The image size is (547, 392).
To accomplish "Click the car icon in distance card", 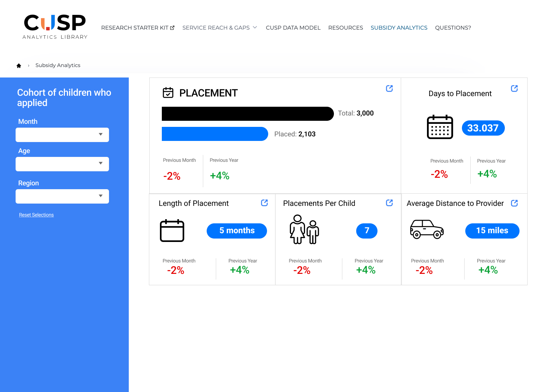I will tap(427, 229).
